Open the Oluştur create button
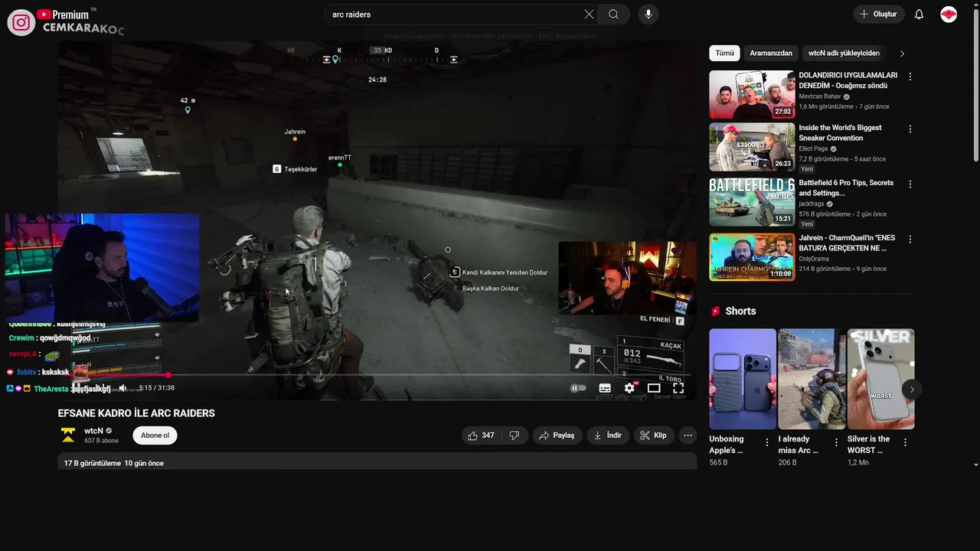The width and height of the screenshot is (980, 551). tap(879, 15)
